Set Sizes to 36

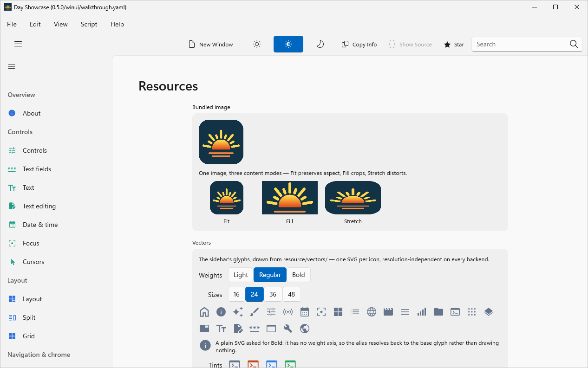click(273, 294)
